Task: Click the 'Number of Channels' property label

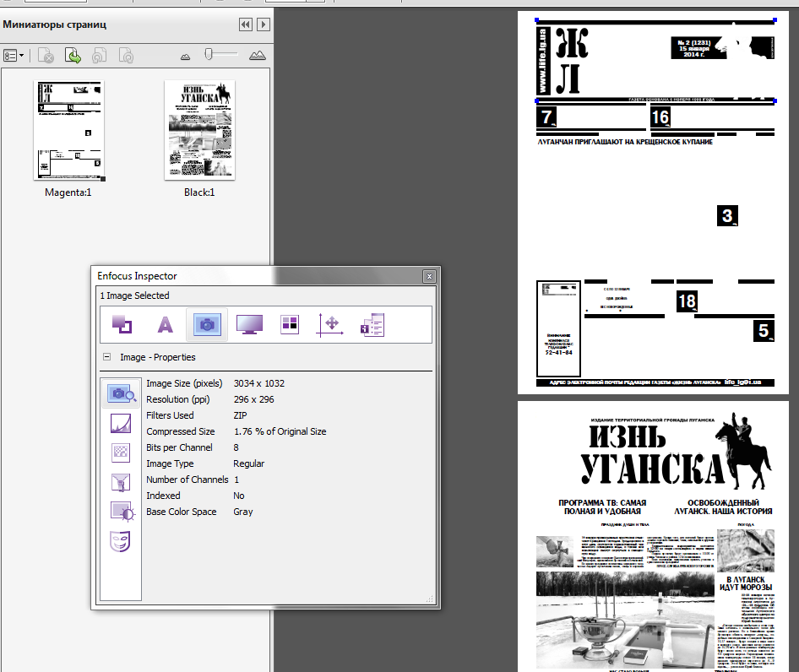Action: tap(187, 480)
